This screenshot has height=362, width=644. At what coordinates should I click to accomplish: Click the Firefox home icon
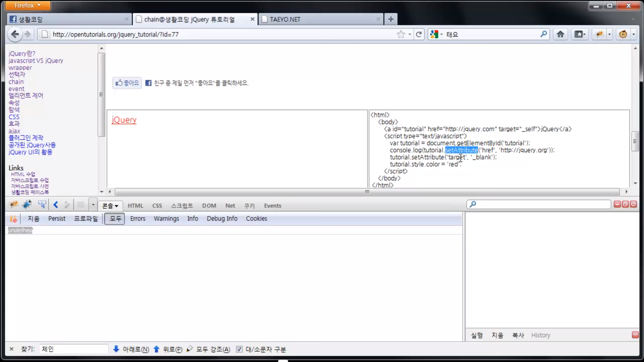pyautogui.click(x=560, y=34)
